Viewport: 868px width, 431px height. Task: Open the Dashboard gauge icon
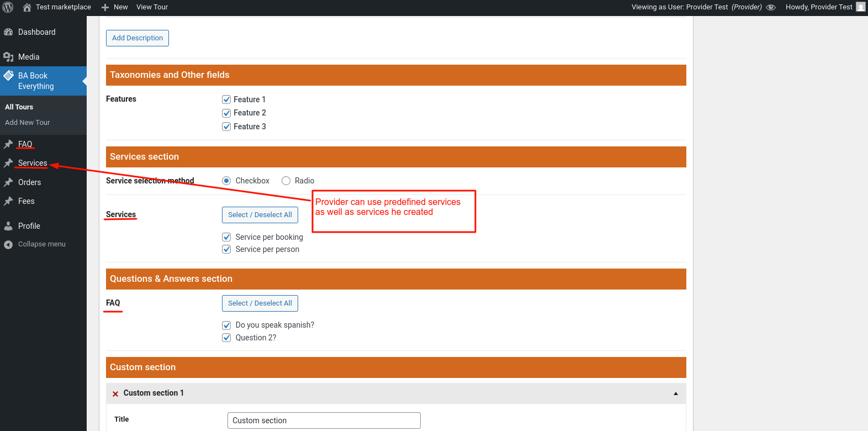tap(8, 32)
